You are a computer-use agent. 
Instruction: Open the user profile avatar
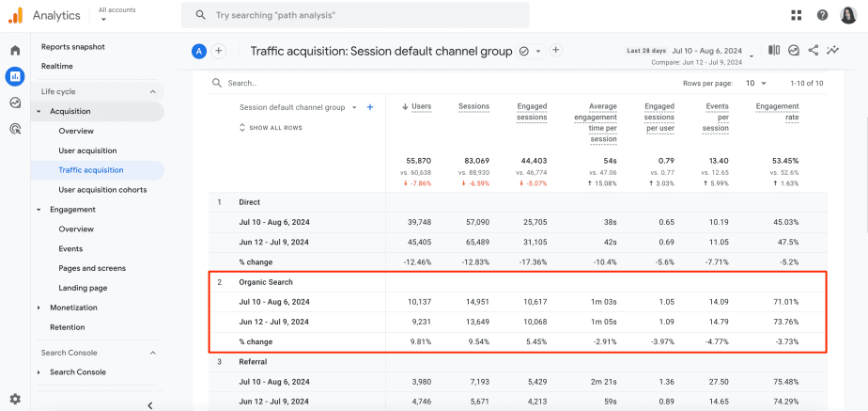848,15
